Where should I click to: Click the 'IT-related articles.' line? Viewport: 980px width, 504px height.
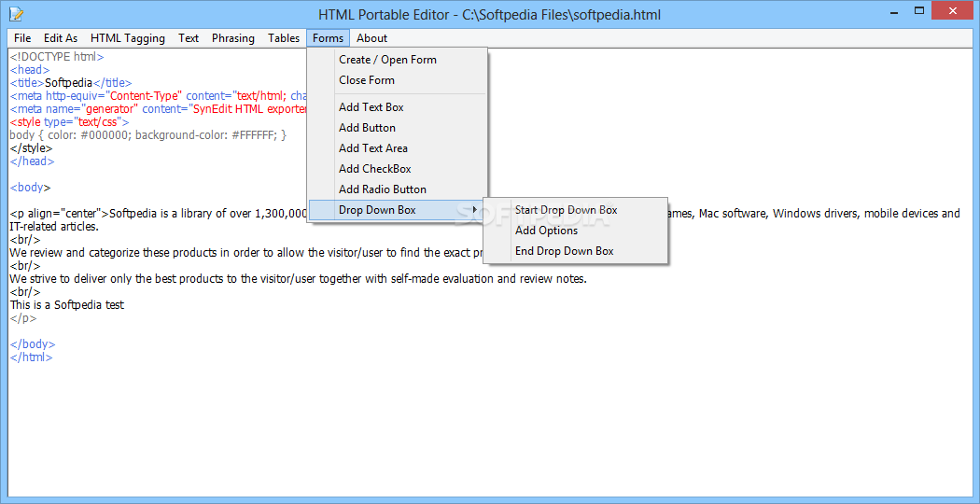click(x=54, y=227)
